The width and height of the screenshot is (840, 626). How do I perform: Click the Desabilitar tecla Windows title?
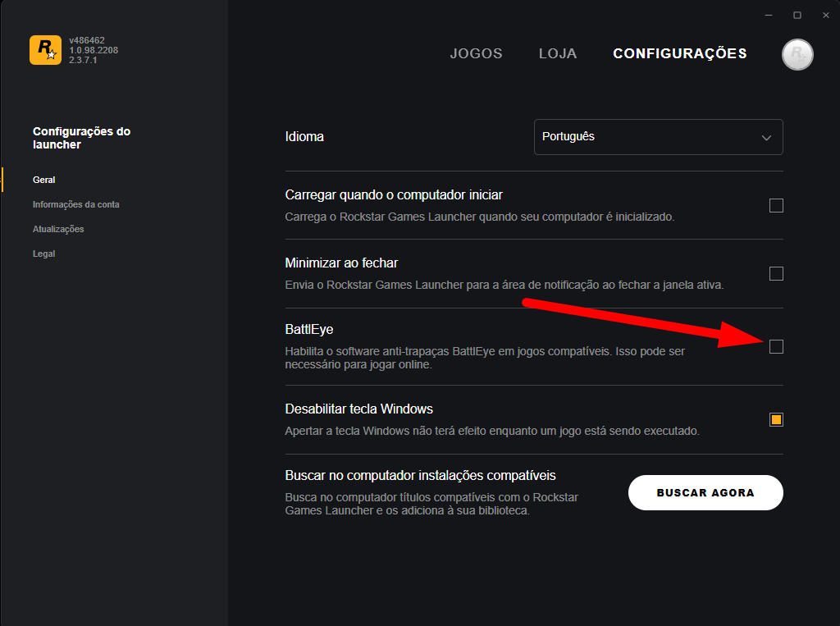tap(359, 409)
